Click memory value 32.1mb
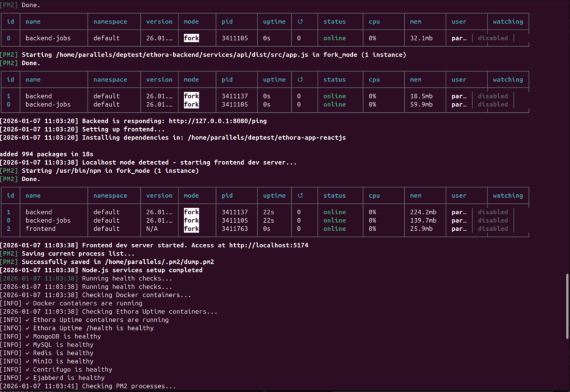570x392 pixels. point(421,38)
